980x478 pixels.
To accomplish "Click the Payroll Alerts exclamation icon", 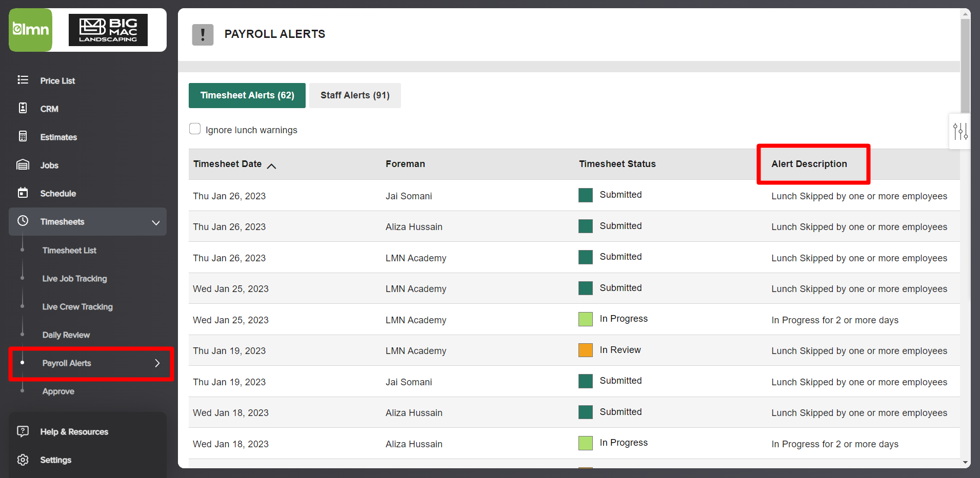I will [x=203, y=34].
